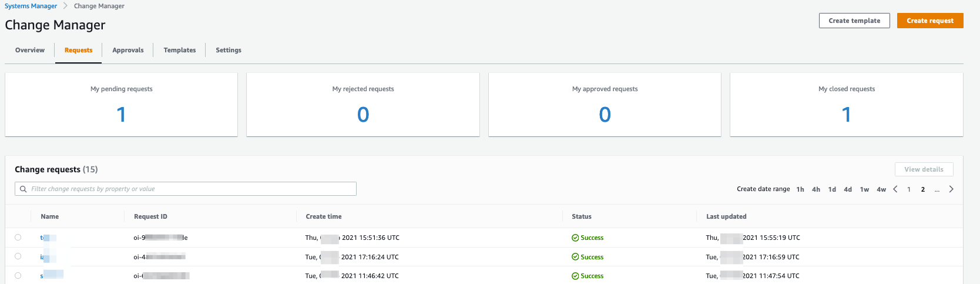Click request ID beginning 'oi-9'
The image size is (980, 284).
160,238
